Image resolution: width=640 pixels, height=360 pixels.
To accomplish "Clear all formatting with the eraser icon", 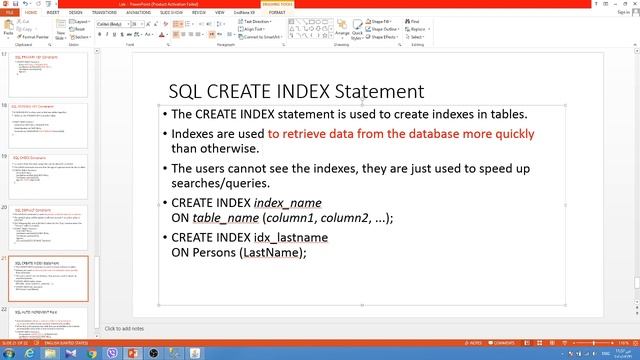I will click(165, 24).
